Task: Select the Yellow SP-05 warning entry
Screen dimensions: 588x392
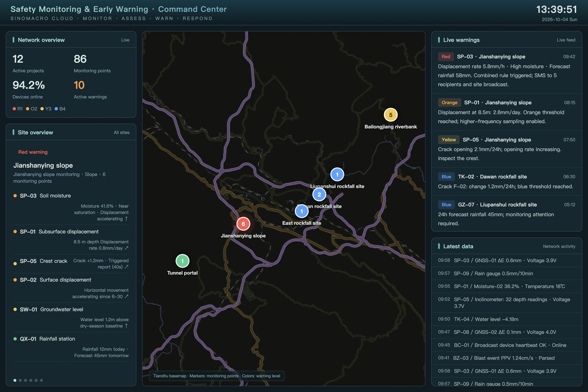Action: pyautogui.click(x=507, y=149)
